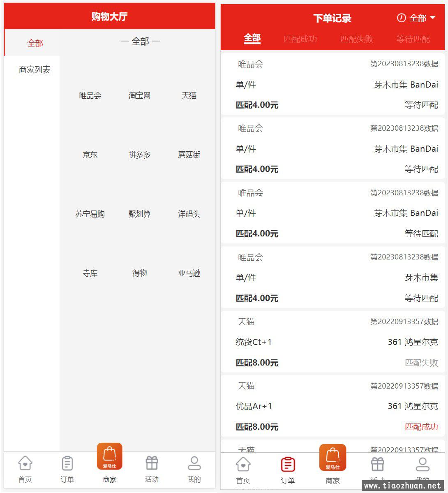Select the 全部 orders tab
Image resolution: width=448 pixels, height=493 pixels.
(252, 38)
